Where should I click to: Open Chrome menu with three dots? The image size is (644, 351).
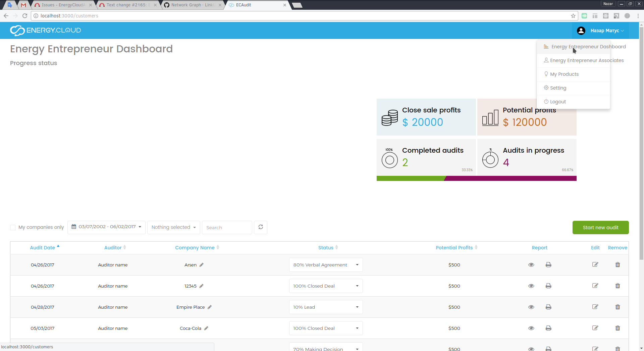pyautogui.click(x=638, y=16)
